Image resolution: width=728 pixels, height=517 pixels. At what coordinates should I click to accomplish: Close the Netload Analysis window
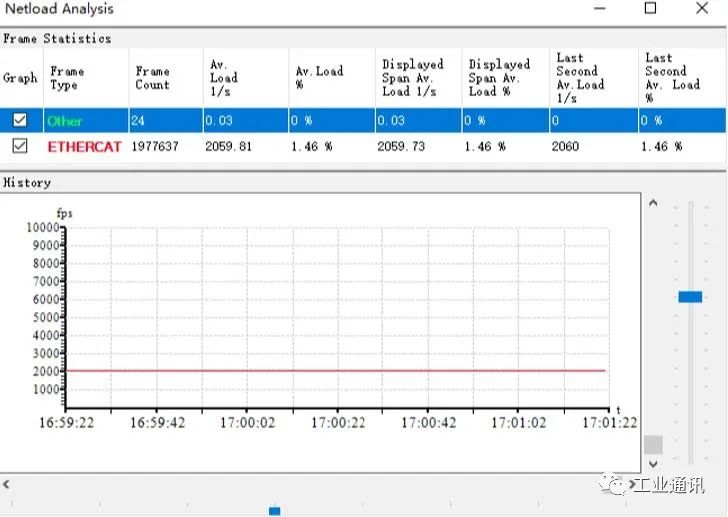click(702, 8)
